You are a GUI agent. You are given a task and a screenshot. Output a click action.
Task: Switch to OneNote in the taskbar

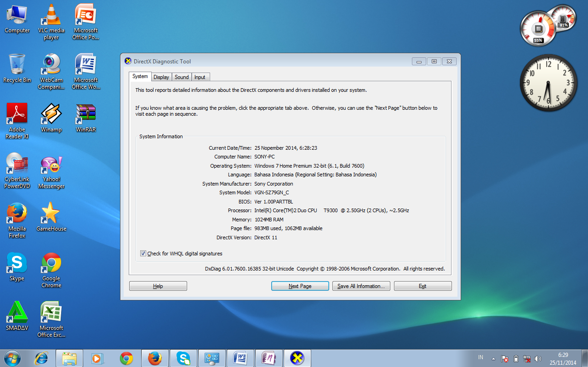tap(269, 358)
